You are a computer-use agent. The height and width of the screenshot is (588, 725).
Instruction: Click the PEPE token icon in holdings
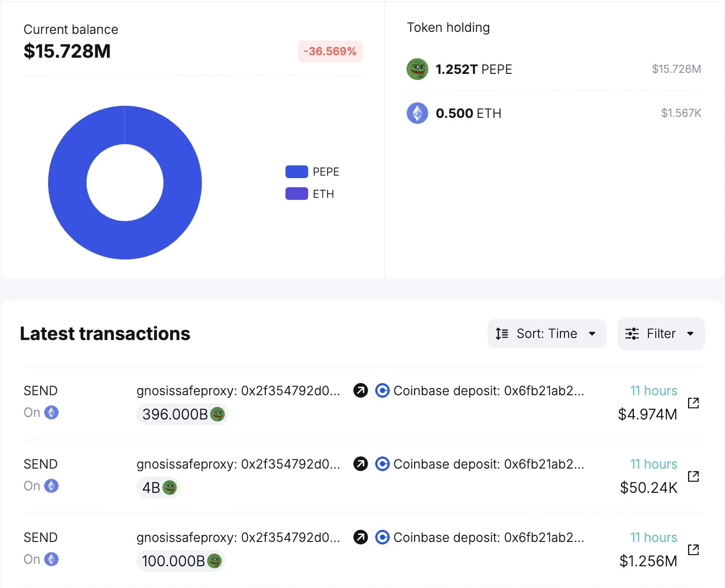tap(417, 69)
